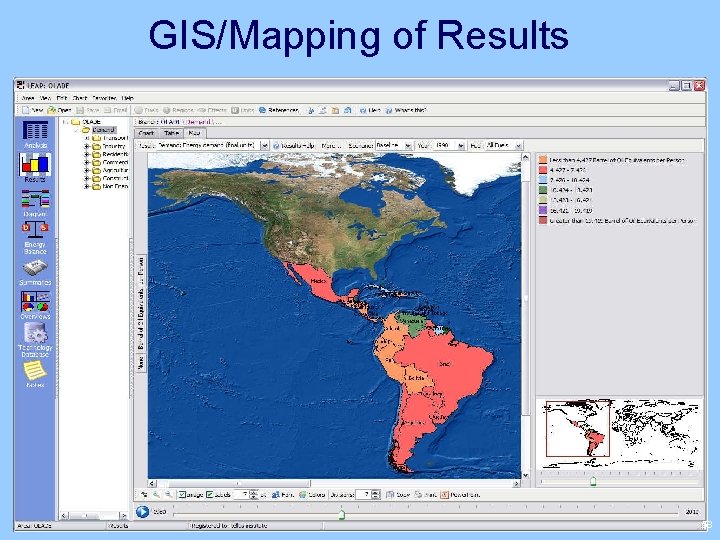Screen dimensions: 720x540
Task: Toggle the Labels checkbox below the map
Action: tap(209, 495)
